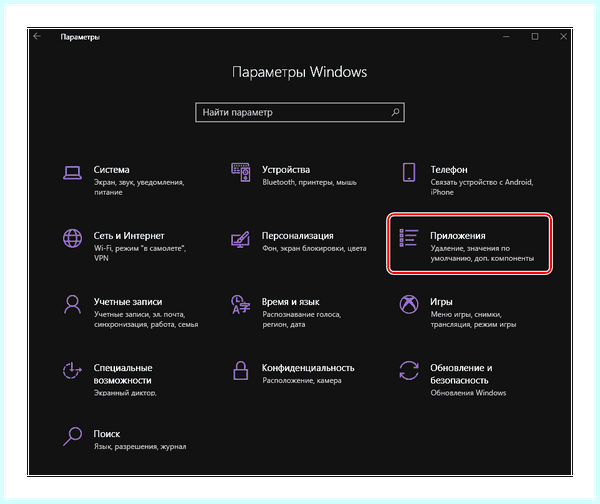Click the Приложения list icon

pos(409,238)
